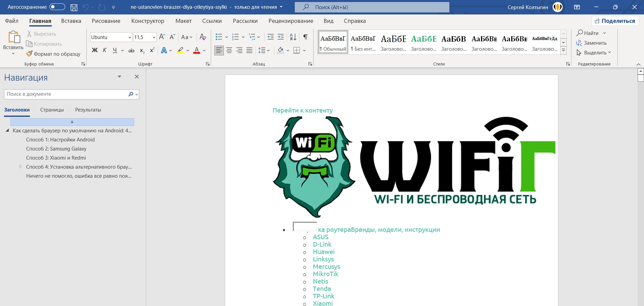Click the increase font size icon

click(x=162, y=37)
